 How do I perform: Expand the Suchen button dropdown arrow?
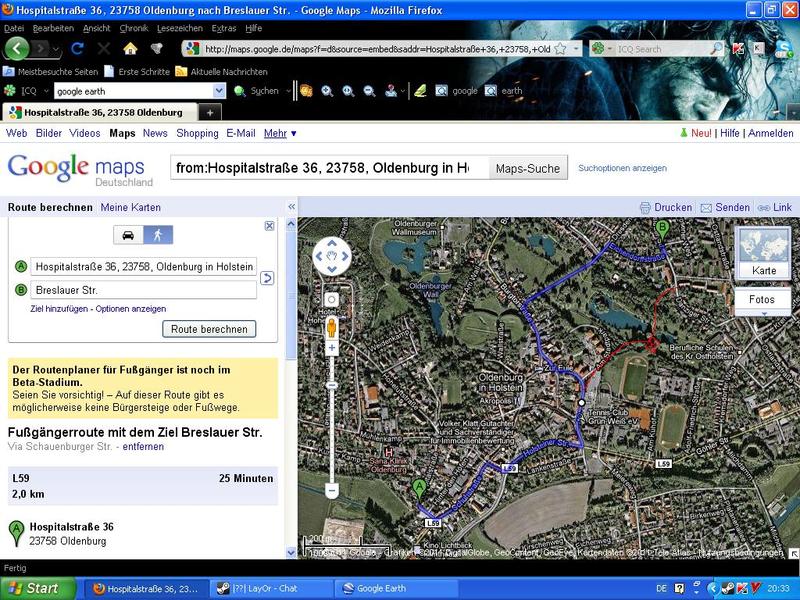[x=288, y=91]
